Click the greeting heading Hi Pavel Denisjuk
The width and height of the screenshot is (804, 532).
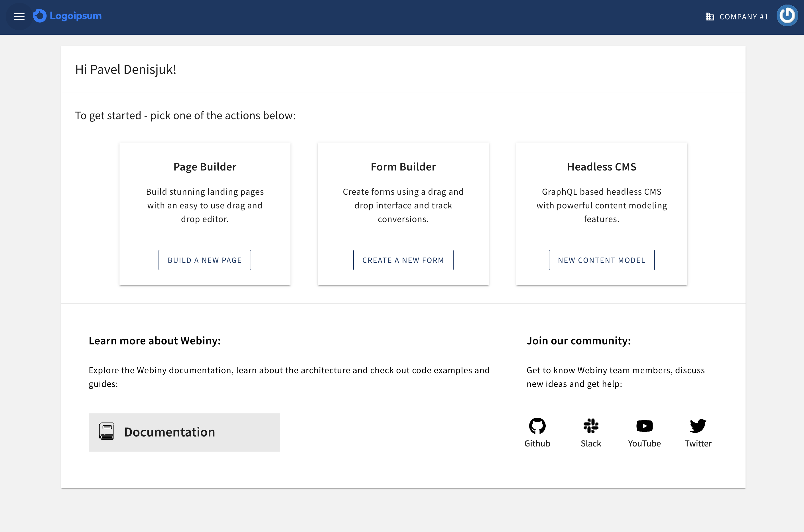point(125,69)
